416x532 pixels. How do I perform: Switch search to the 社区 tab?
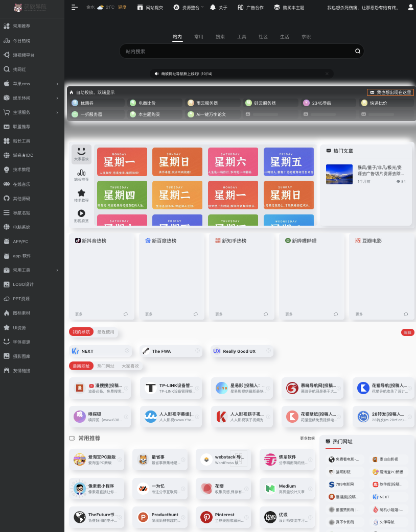coord(263,37)
